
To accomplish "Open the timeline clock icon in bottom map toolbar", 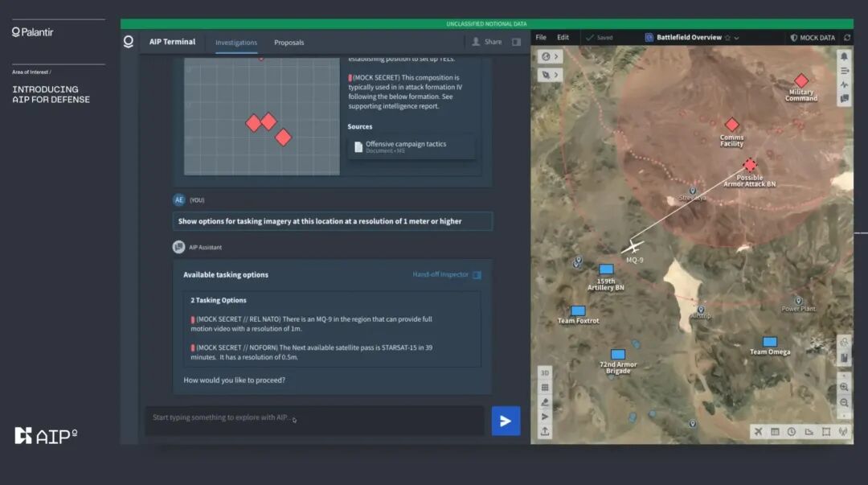I will [x=792, y=432].
